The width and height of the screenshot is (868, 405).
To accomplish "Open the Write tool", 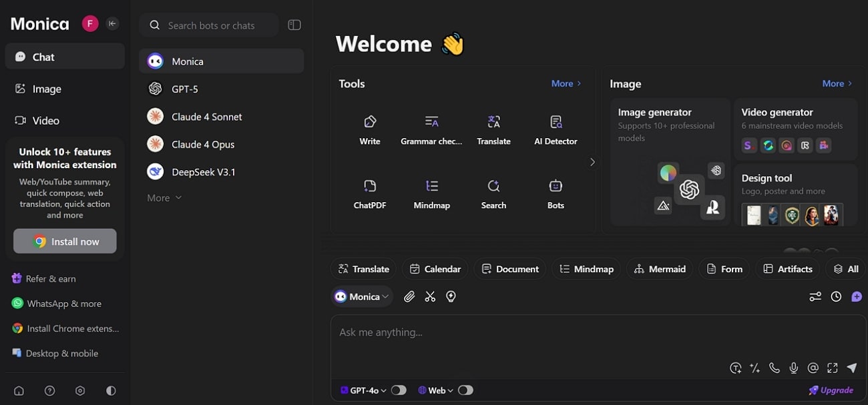I will coord(370,130).
